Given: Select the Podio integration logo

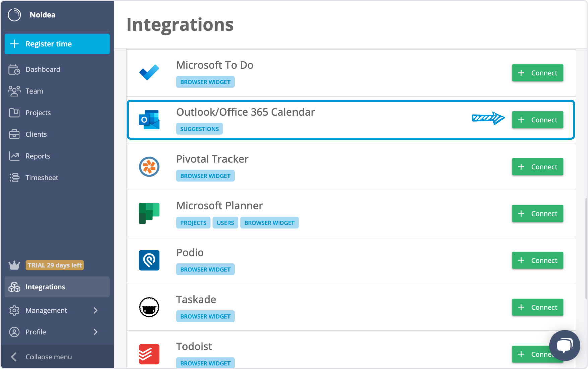Looking at the screenshot, I should pyautogui.click(x=149, y=260).
